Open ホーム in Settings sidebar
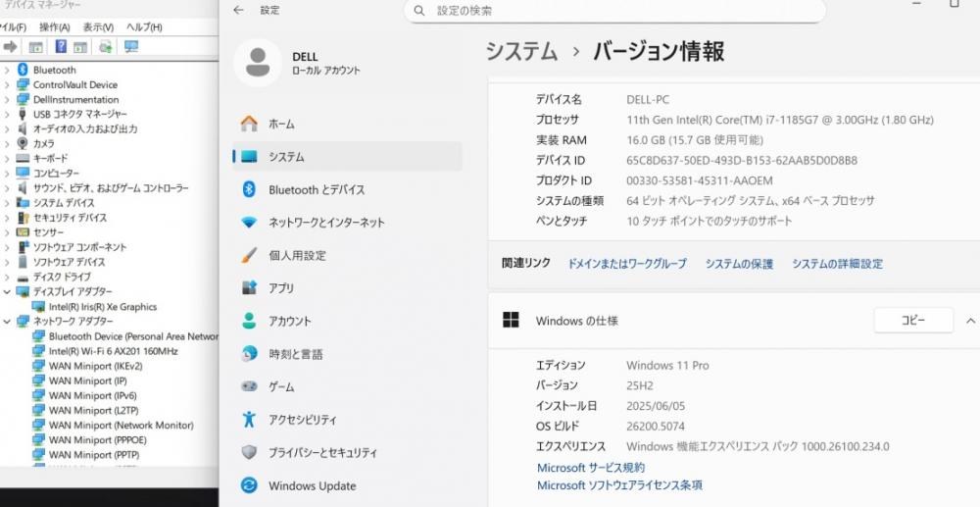The height and width of the screenshot is (507, 980). coord(347,124)
